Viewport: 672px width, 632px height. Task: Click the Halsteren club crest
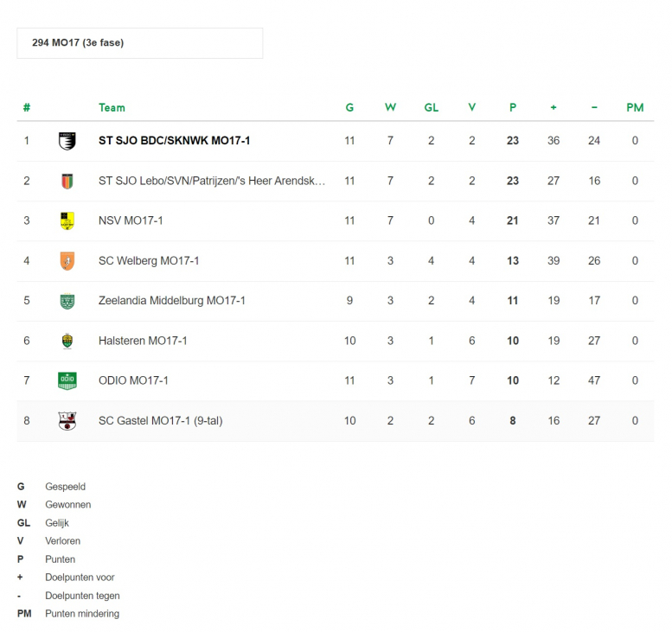67,341
